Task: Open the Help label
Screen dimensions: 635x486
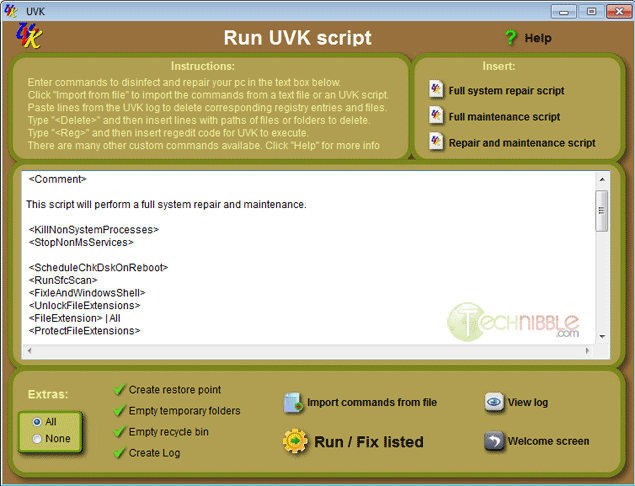Action: [538, 38]
